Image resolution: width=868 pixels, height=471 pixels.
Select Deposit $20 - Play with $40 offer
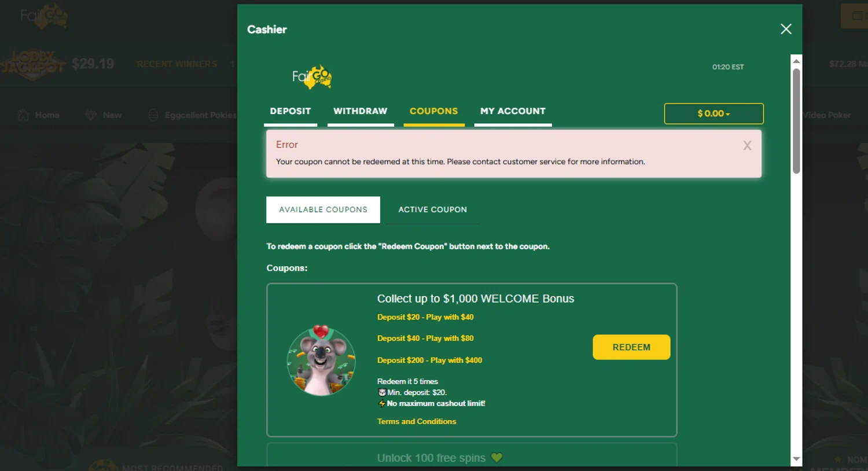point(425,317)
